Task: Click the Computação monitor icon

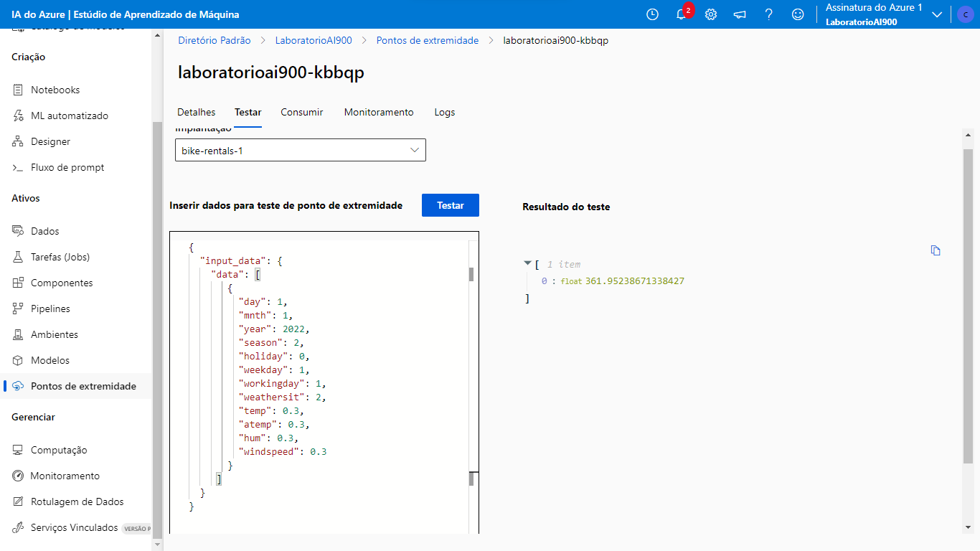Action: (18, 450)
